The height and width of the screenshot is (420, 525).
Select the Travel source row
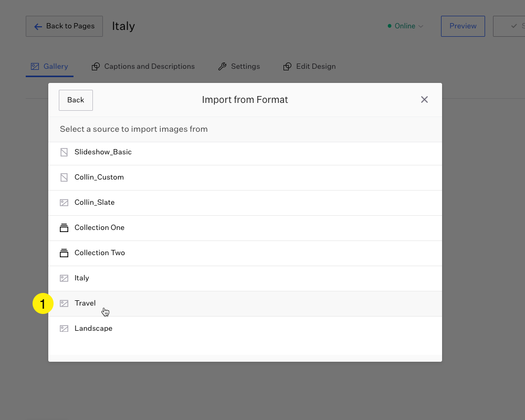(245, 303)
